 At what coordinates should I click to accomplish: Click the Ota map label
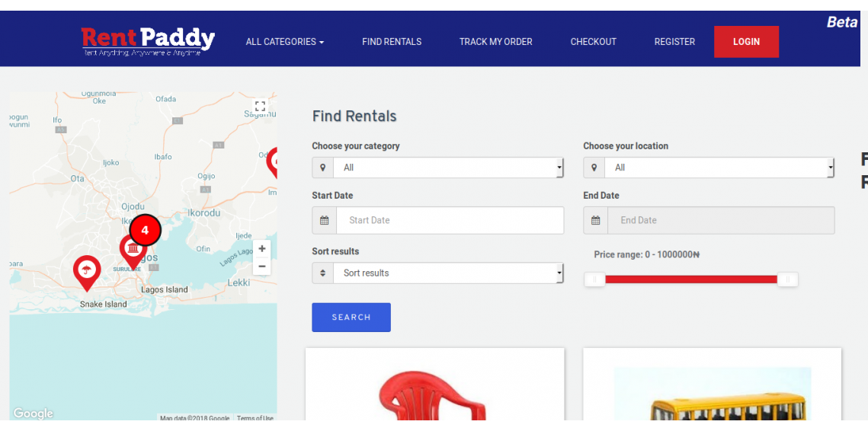tap(78, 179)
